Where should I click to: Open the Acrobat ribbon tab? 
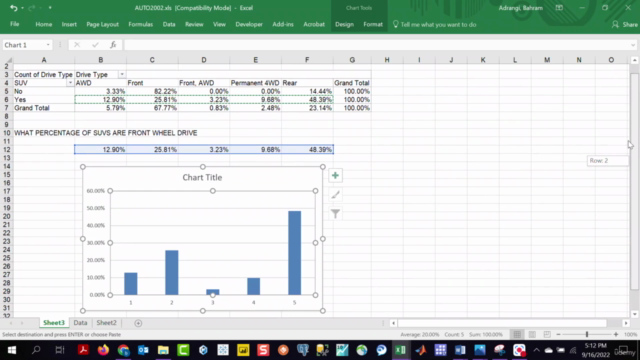(x=314, y=24)
